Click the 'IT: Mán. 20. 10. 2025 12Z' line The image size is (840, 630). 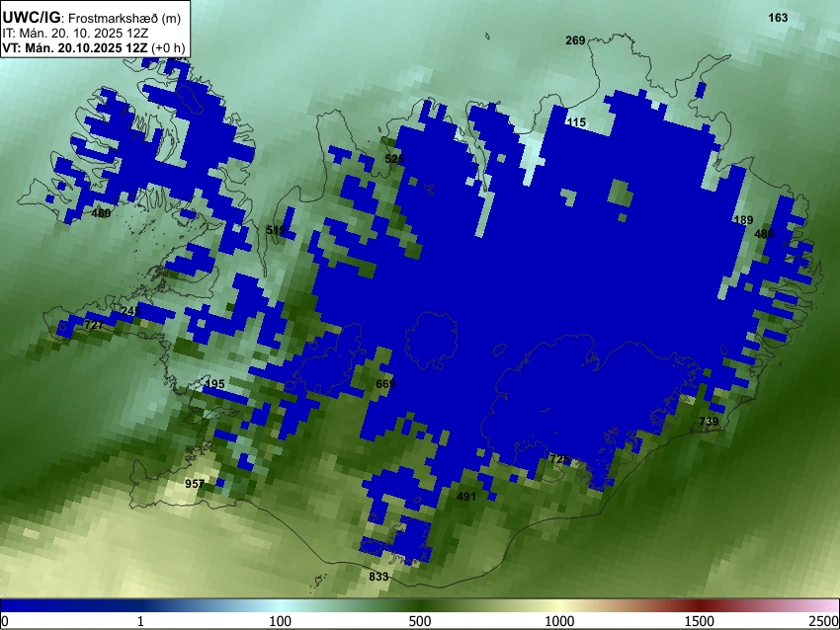74,34
